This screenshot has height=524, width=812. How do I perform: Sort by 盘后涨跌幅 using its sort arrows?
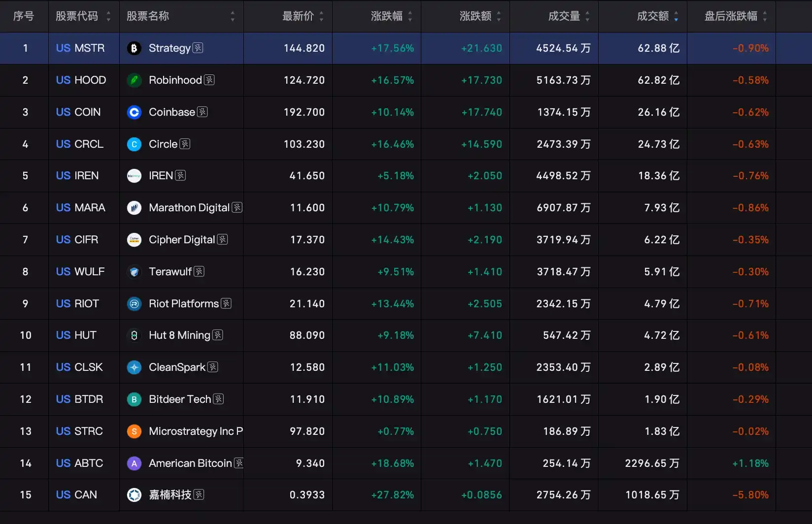point(765,16)
